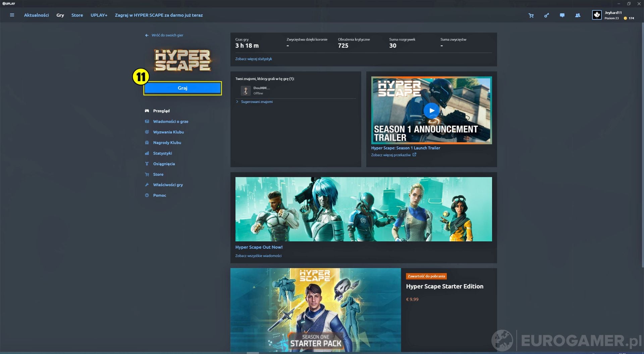Click the gold coin units icon

(625, 18)
